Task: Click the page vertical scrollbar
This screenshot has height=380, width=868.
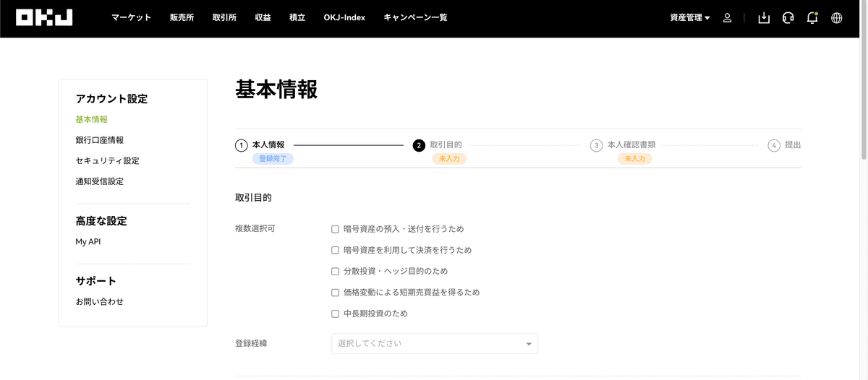Action: coord(864,79)
